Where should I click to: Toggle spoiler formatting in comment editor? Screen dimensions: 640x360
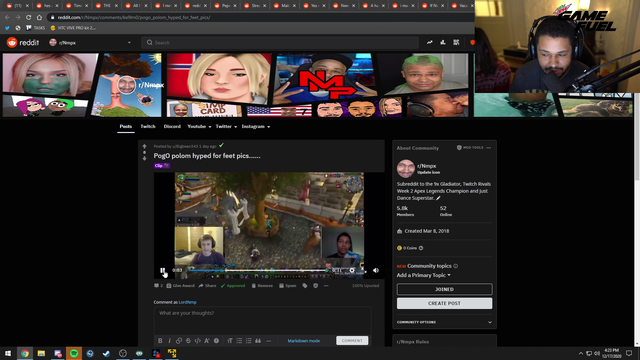pos(216,340)
